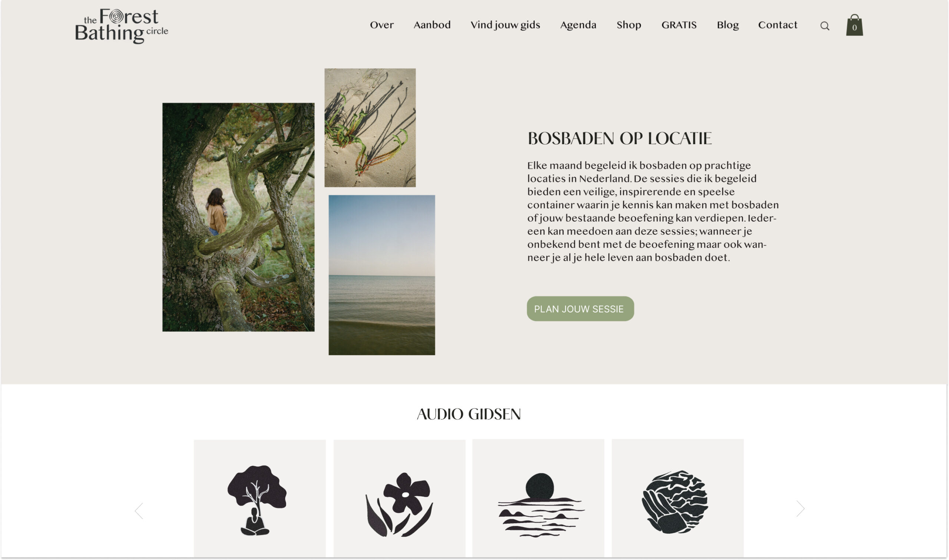Show next audio guides with right arrow
Screen dimensions: 949x560
pyautogui.click(x=800, y=509)
